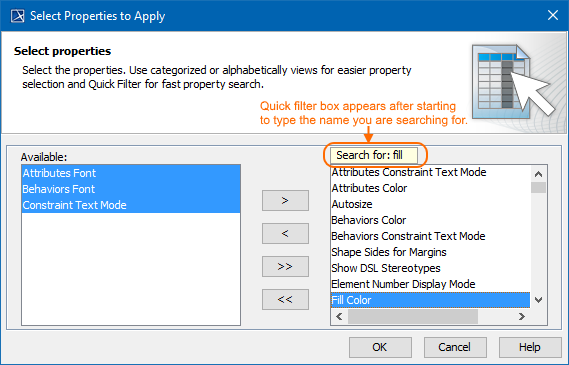This screenshot has height=365, width=569.
Task: Click the dialog title bar application icon
Action: (17, 16)
